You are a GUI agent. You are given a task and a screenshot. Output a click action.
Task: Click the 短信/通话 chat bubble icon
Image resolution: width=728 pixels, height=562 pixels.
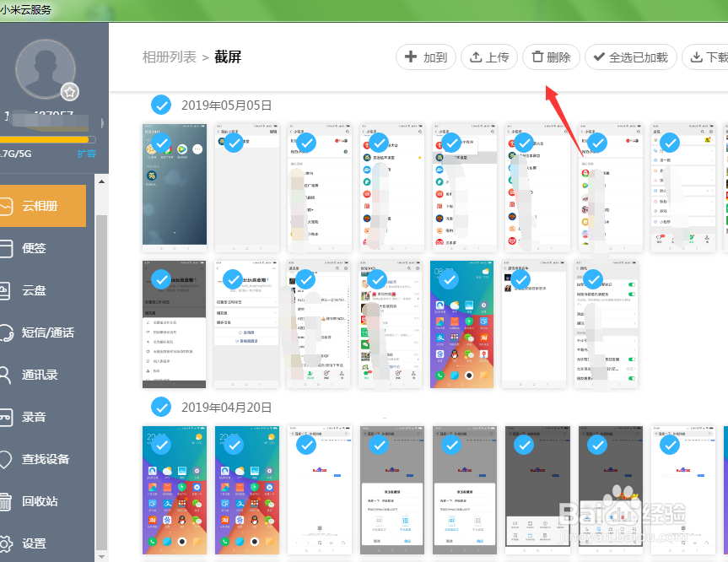[x=6, y=333]
